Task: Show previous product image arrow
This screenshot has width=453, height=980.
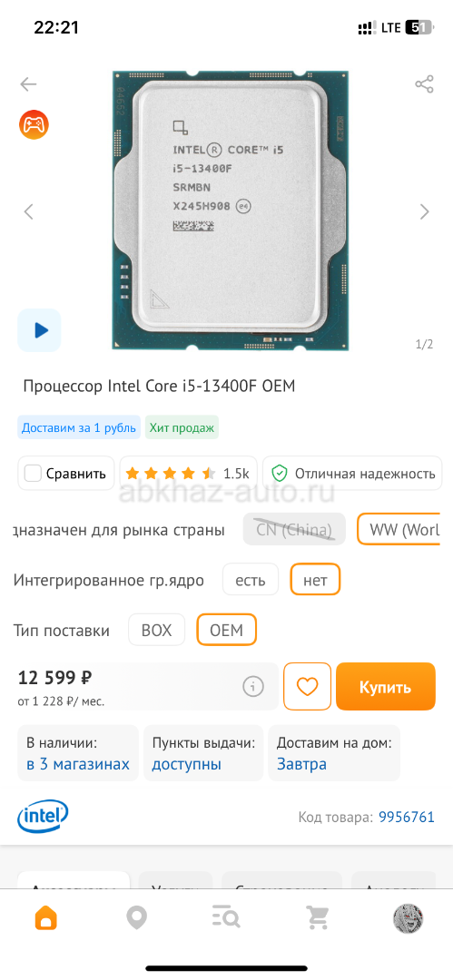Action: (28, 211)
